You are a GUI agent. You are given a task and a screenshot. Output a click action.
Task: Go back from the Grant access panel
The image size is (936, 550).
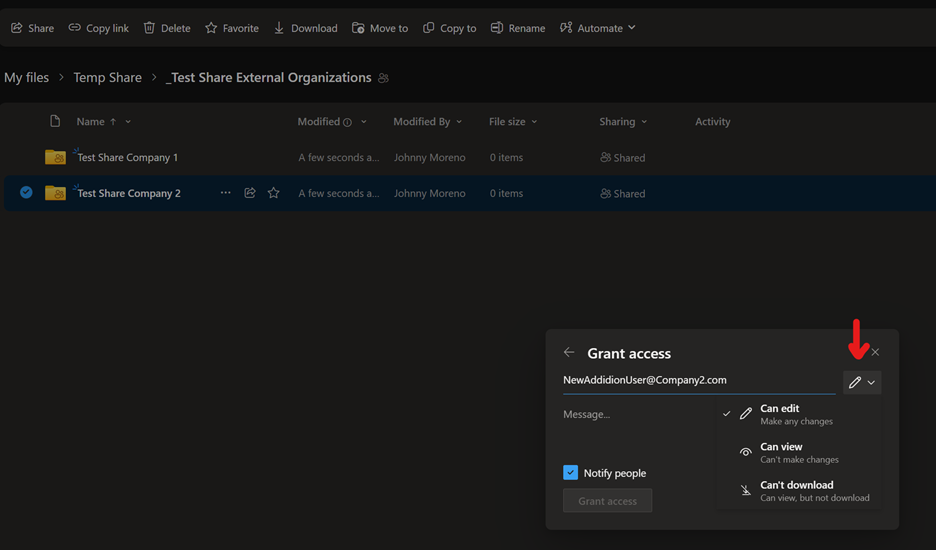coord(569,352)
